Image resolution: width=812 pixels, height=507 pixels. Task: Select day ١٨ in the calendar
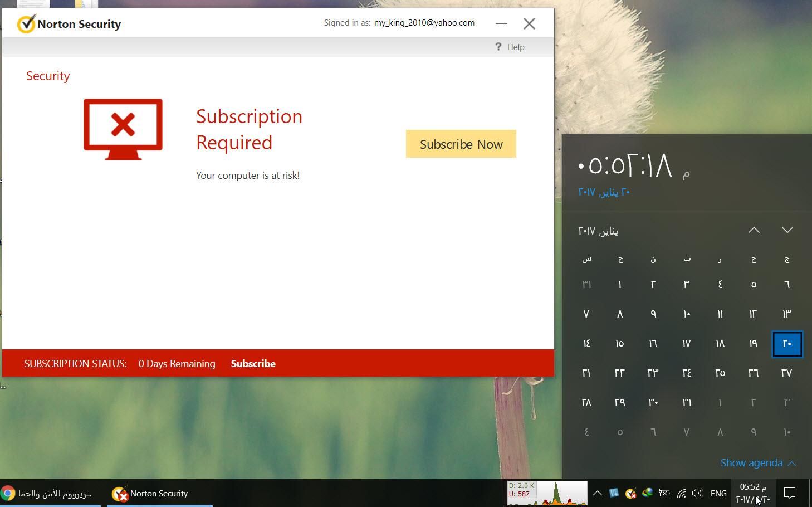point(720,343)
